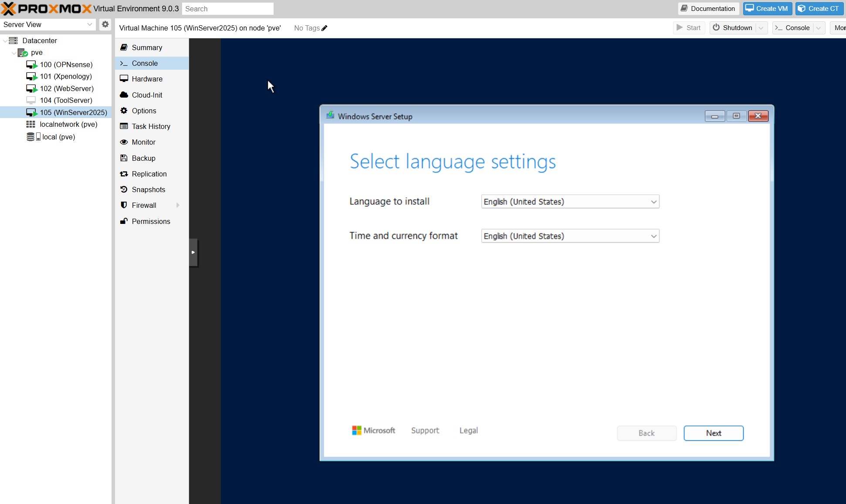The image size is (846, 504).
Task: Click the Create VM button
Action: 767,9
